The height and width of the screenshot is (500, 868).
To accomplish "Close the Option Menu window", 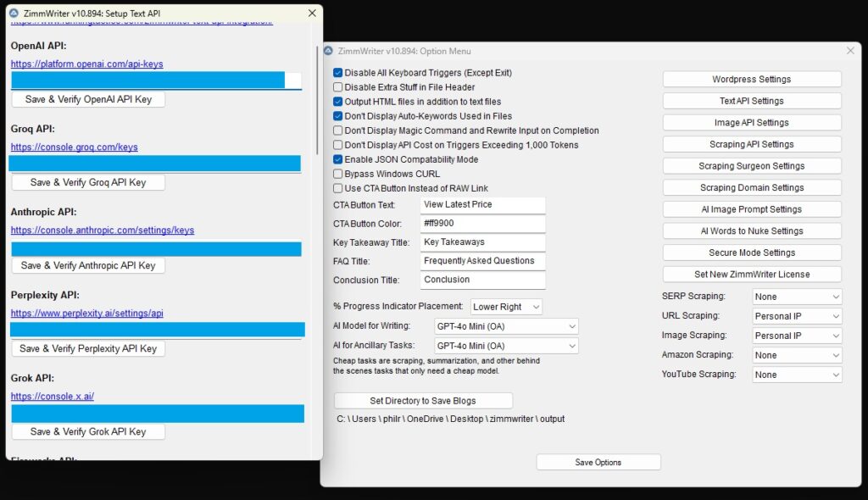I will 851,50.
